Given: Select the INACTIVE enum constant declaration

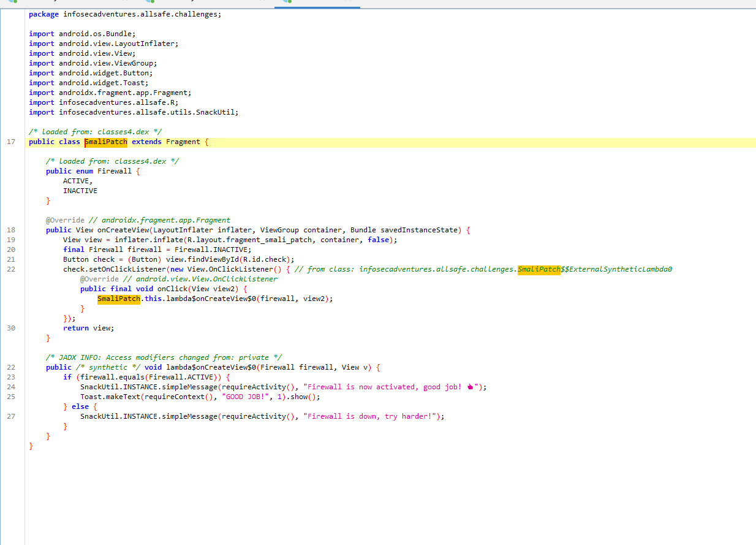Looking at the screenshot, I should [x=80, y=191].
